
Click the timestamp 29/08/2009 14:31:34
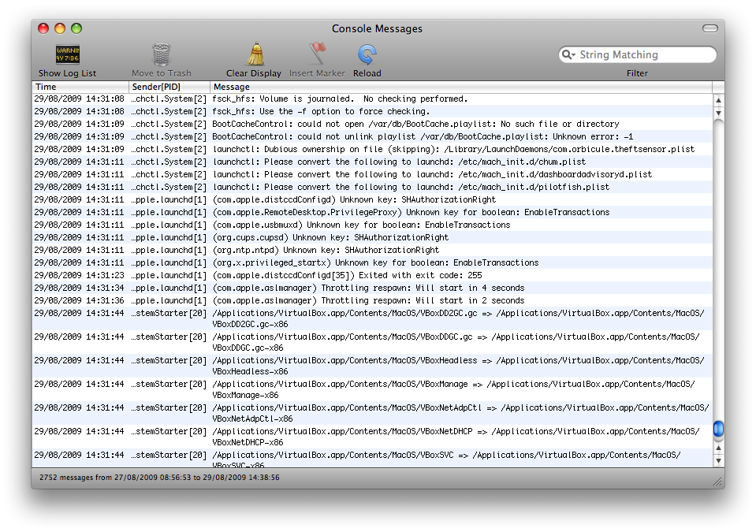[x=79, y=288]
